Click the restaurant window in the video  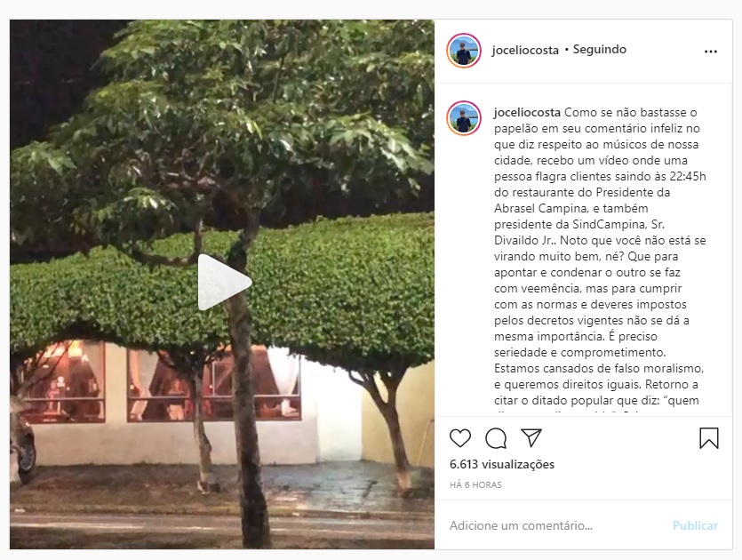pyautogui.click(x=214, y=384)
